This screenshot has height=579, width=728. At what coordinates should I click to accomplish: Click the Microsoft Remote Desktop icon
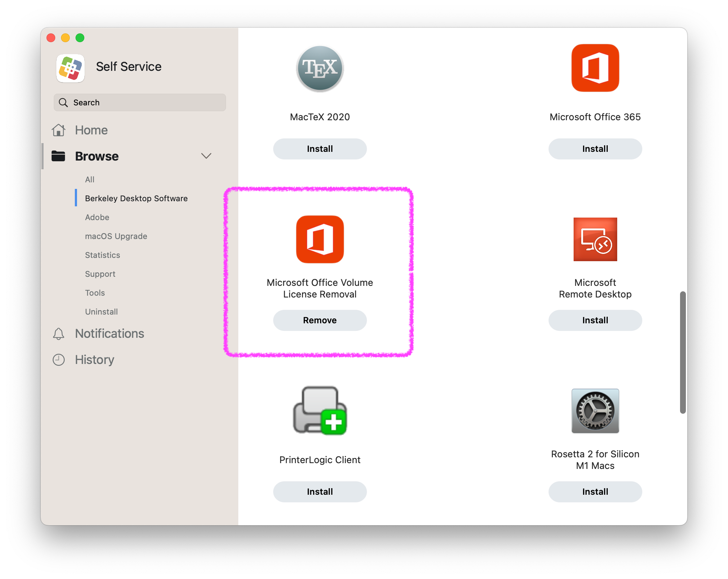point(595,239)
